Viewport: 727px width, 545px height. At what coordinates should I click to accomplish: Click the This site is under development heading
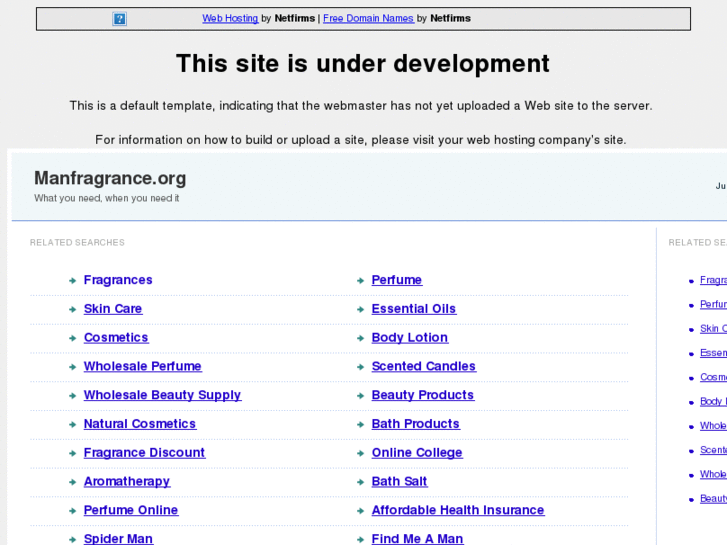363,64
